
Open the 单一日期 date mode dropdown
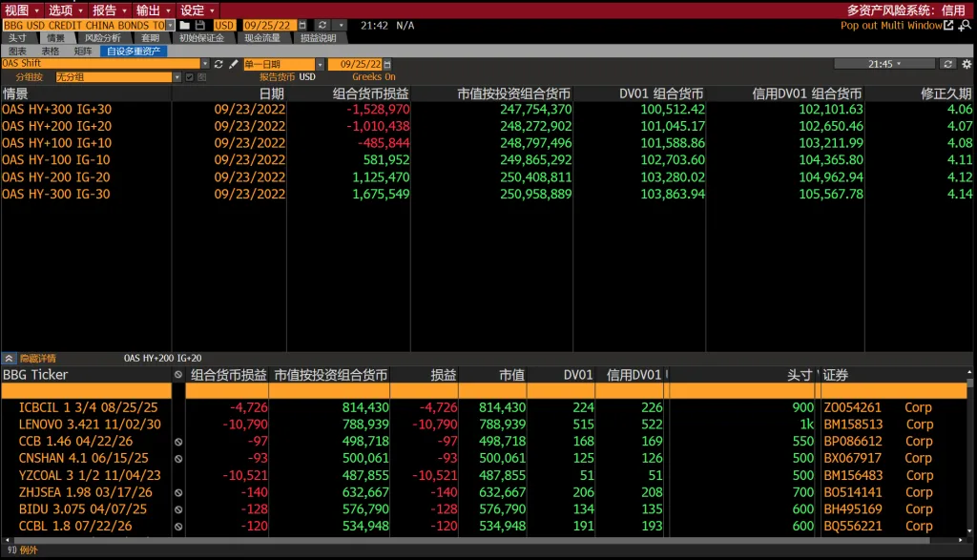320,64
